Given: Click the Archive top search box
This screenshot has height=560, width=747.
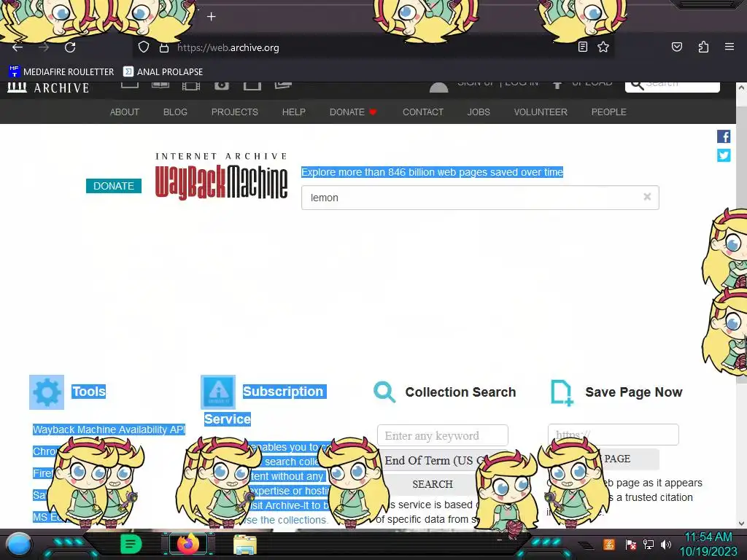Looking at the screenshot, I should pyautogui.click(x=672, y=87).
